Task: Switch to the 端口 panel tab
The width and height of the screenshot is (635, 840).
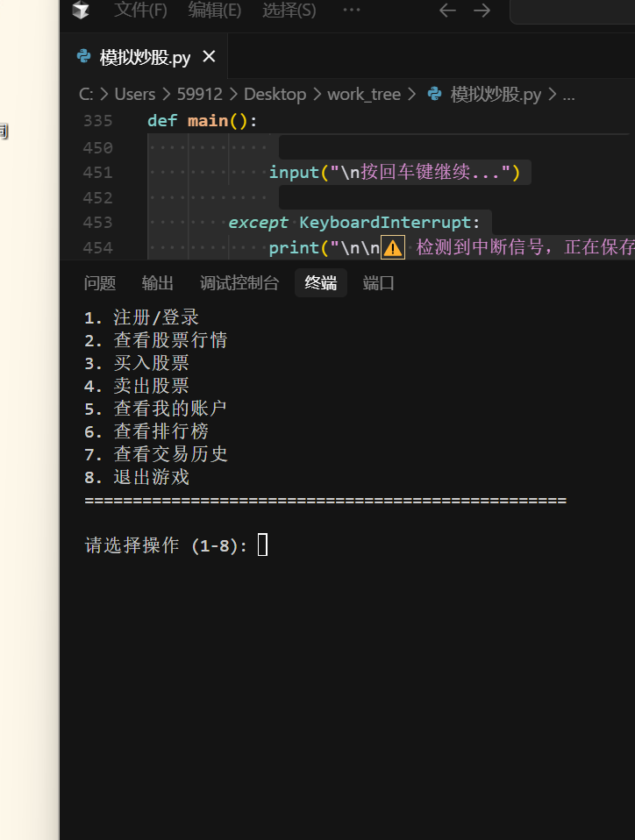Action: point(378,283)
